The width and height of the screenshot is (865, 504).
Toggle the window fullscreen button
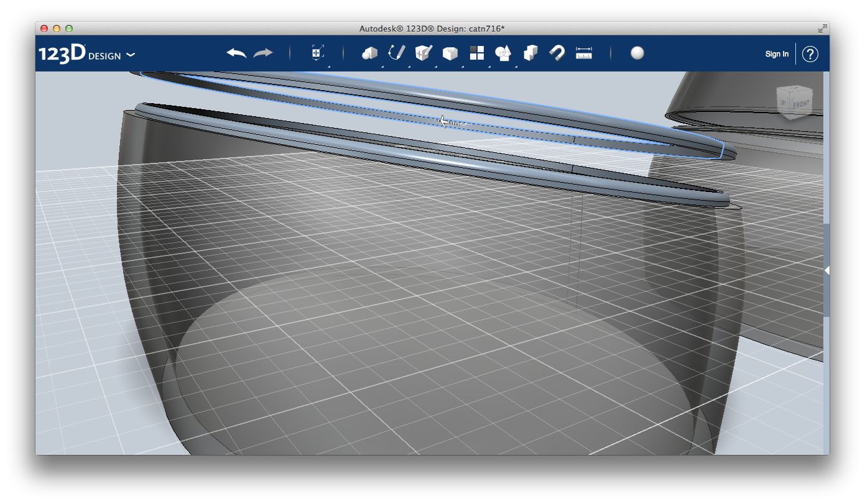pyautogui.click(x=823, y=28)
